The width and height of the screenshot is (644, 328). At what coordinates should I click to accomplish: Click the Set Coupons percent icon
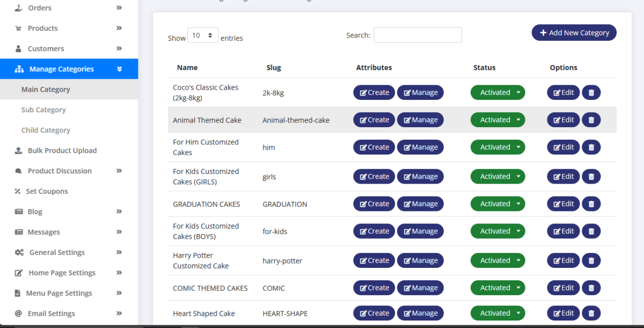click(18, 192)
